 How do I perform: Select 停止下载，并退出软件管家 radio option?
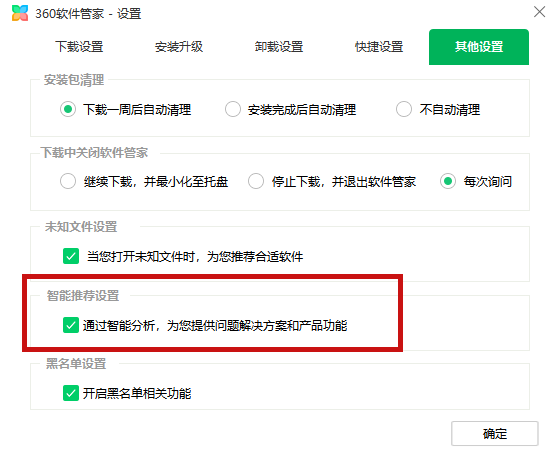(256, 181)
